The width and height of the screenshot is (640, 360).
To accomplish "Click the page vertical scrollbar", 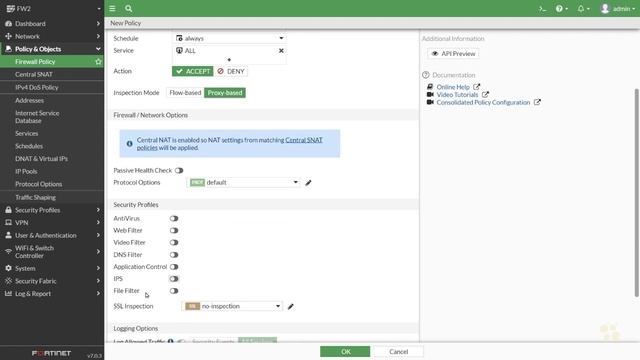I will [636, 192].
